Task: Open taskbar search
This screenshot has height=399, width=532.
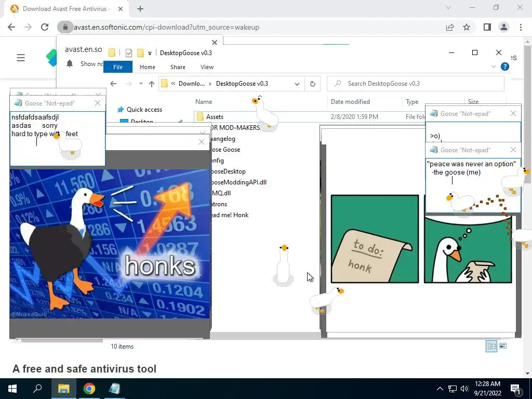Action: [37, 389]
